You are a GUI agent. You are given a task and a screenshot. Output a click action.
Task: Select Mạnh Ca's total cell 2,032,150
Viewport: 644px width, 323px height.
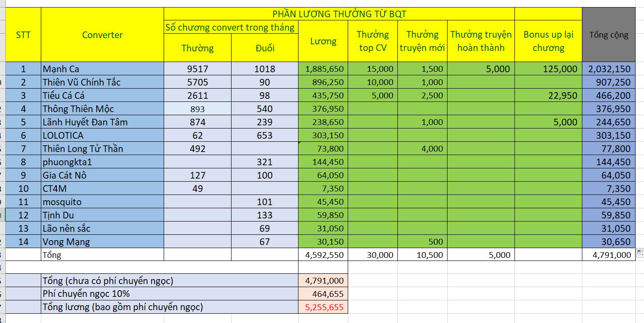(609, 69)
